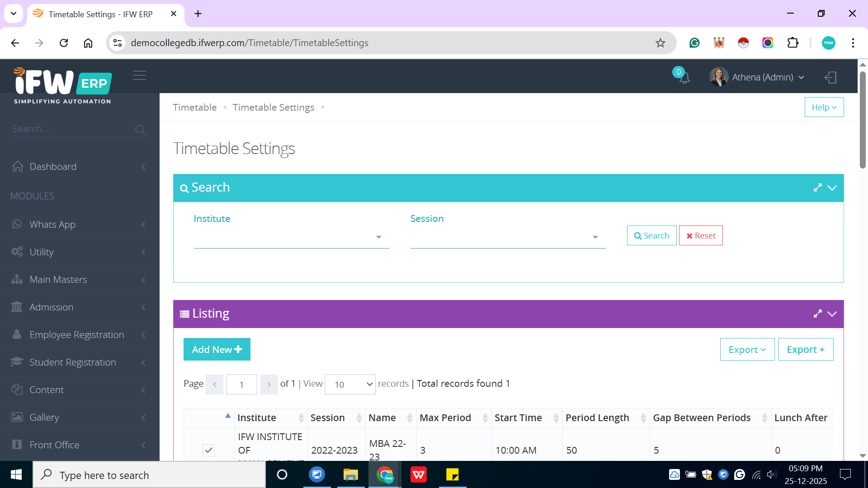This screenshot has height=488, width=868.
Task: Open the Institute dropdown
Action: point(291,237)
